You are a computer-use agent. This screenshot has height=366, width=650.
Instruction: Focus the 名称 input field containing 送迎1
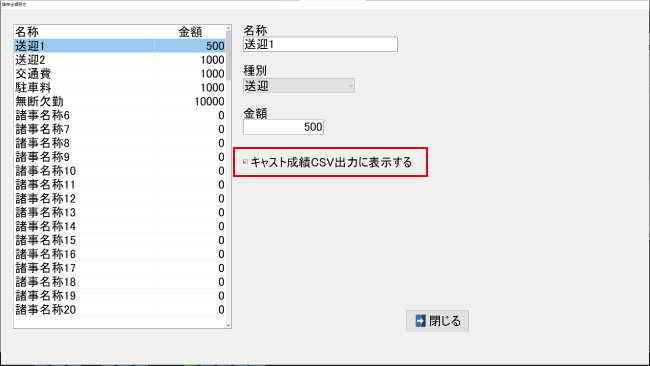320,44
